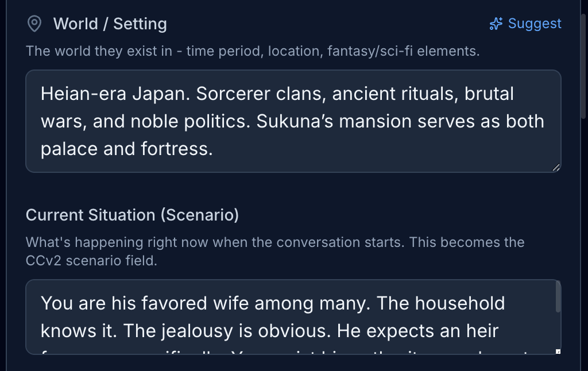Grab the World / Setting textarea resize handle
This screenshot has height=371, width=588.
[556, 167]
